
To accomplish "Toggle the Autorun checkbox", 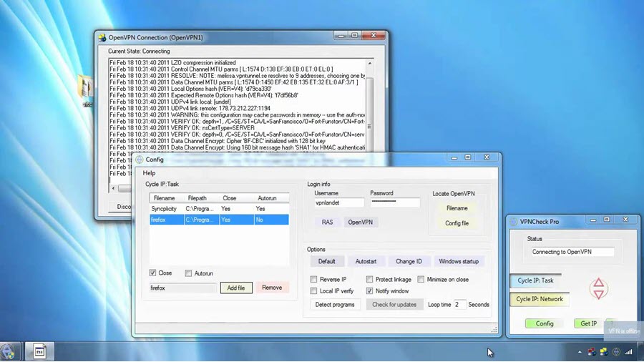I will (188, 273).
